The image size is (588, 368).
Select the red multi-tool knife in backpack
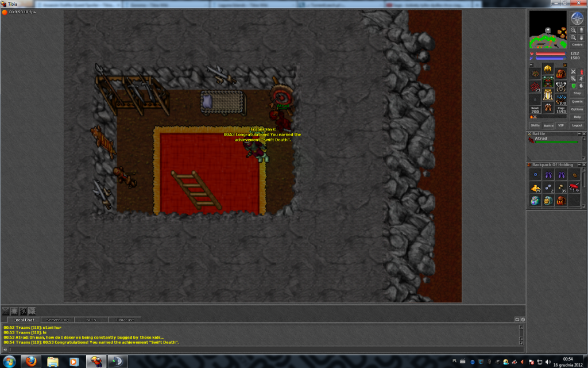[574, 187]
